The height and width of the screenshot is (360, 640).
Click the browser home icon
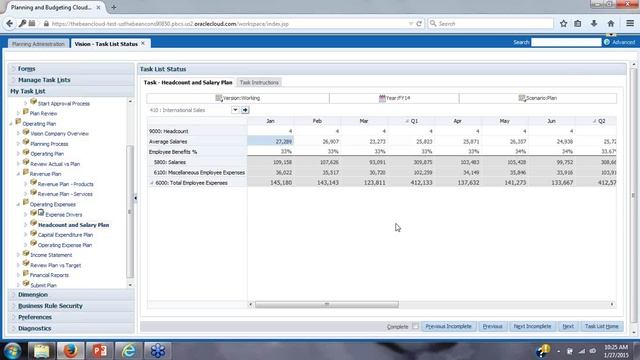611,24
